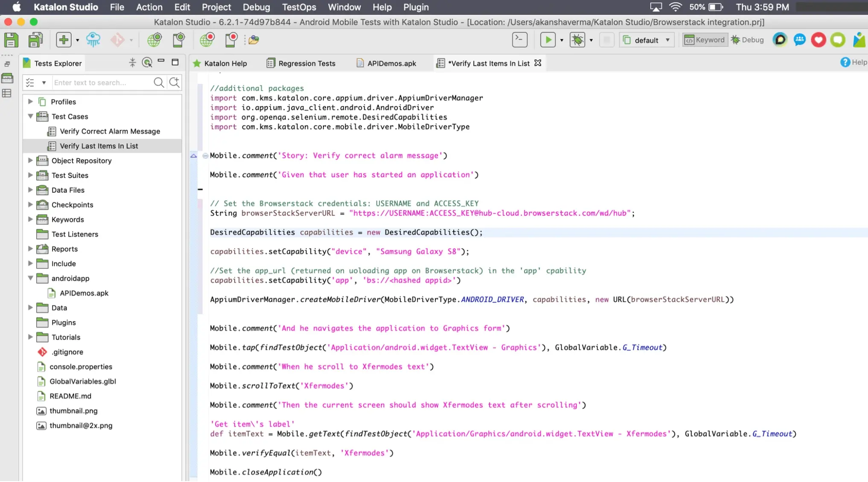Open the Spy Mobile tool
868x482 pixels.
click(x=178, y=40)
